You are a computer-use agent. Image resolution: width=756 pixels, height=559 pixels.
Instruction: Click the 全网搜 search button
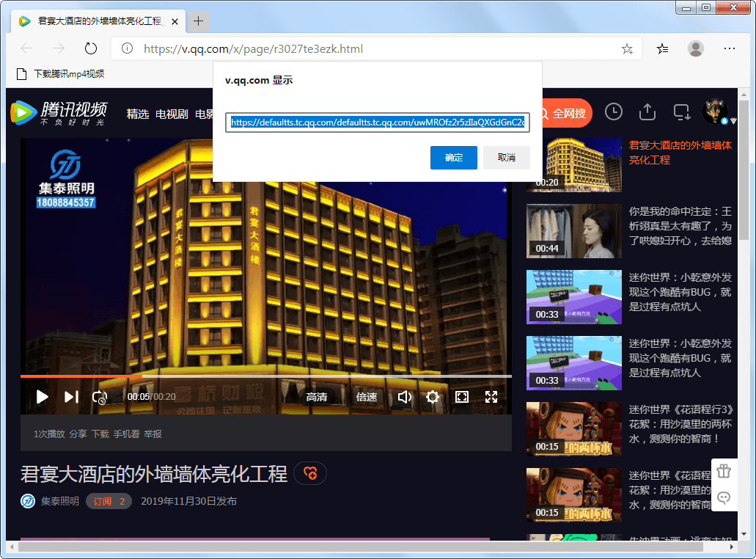coord(568,114)
